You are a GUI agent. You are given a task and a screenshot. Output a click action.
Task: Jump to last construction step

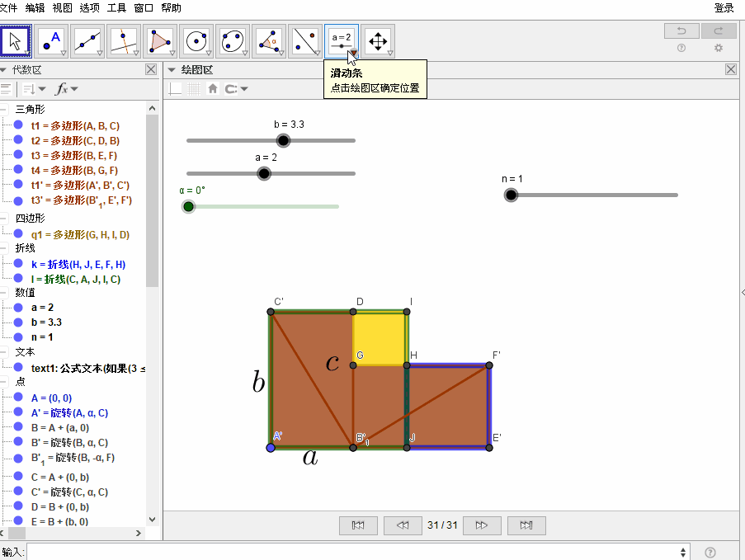point(526,525)
